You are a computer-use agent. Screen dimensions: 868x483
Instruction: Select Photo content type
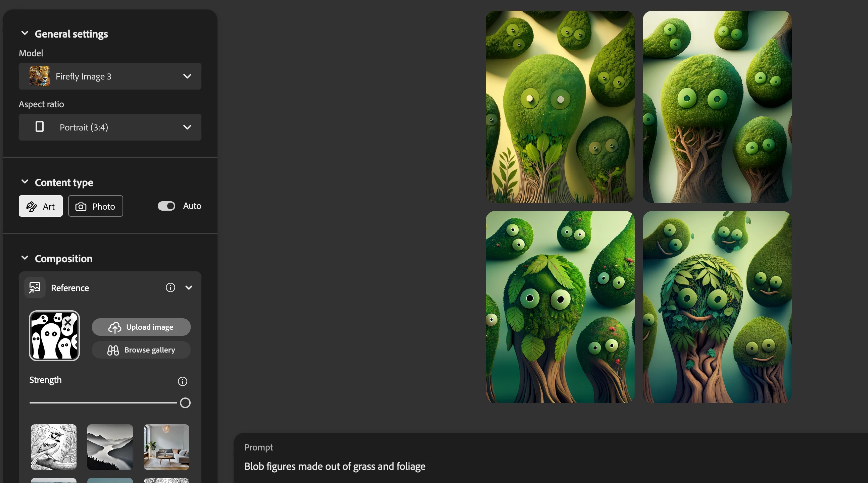[95, 206]
